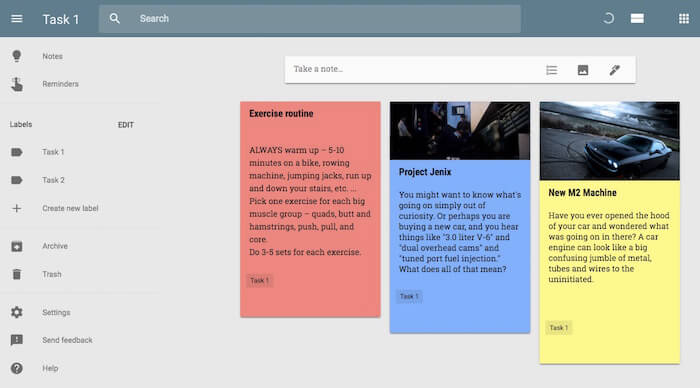Create a new list note

(551, 70)
